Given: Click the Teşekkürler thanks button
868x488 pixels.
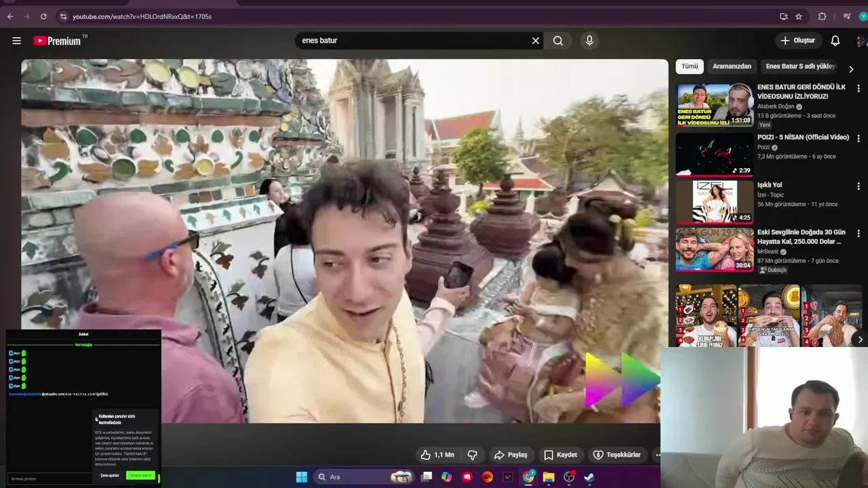Looking at the screenshot, I should click(x=616, y=455).
